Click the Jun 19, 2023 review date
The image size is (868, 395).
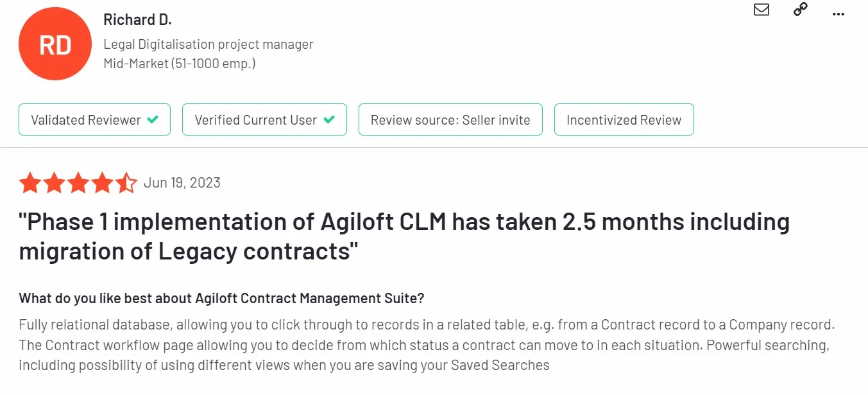[182, 182]
